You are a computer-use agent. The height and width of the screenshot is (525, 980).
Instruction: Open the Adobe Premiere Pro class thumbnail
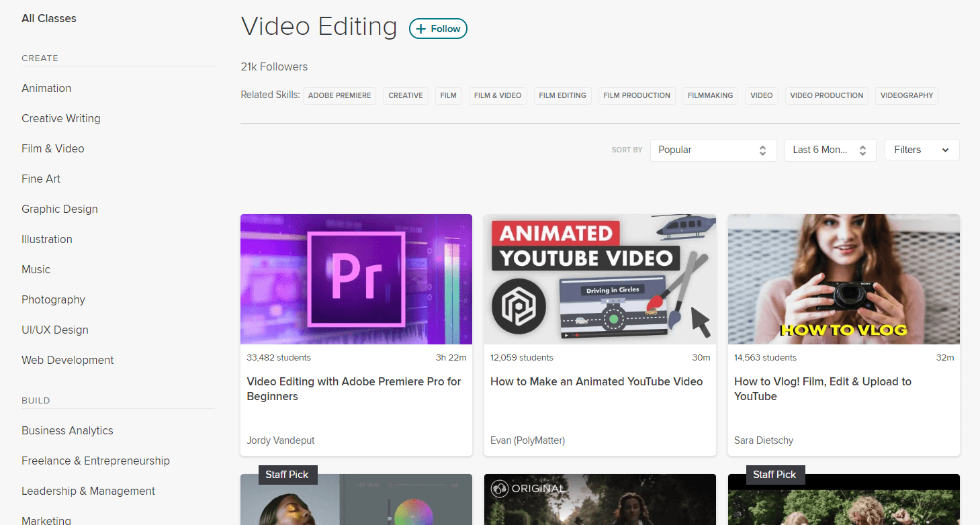coord(356,279)
